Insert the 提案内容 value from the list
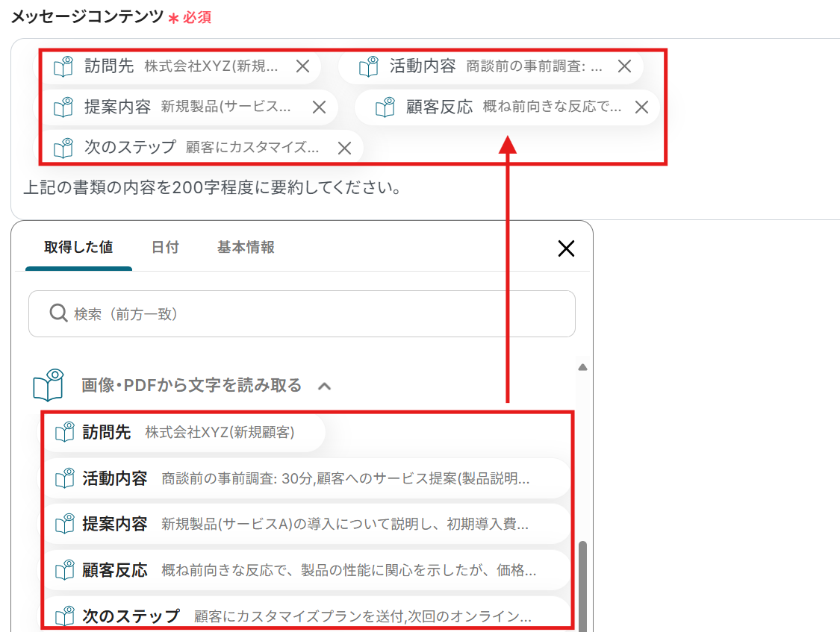This screenshot has height=632, width=840. (x=305, y=524)
